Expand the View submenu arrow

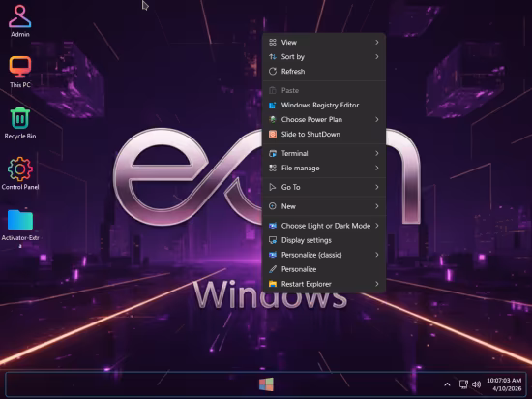[377, 42]
